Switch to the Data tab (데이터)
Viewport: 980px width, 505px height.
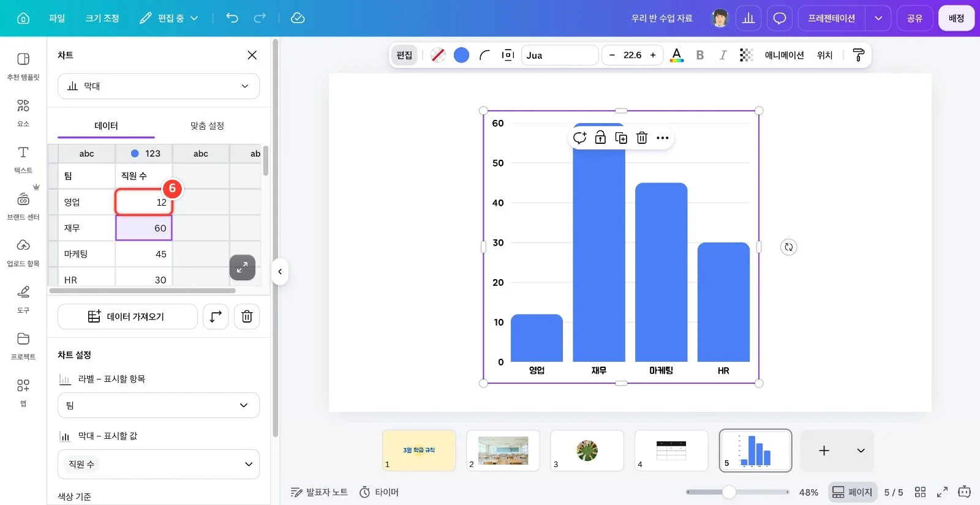coord(106,125)
